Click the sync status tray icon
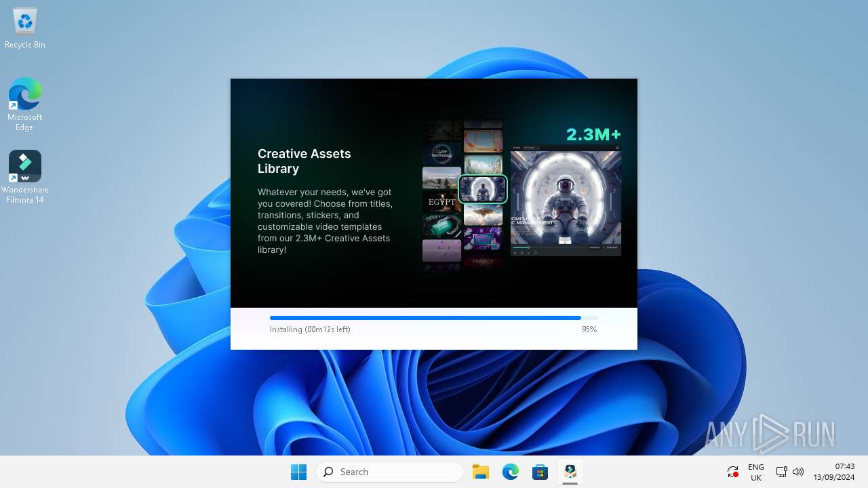Screen dimensions: 868x488 click(x=732, y=472)
